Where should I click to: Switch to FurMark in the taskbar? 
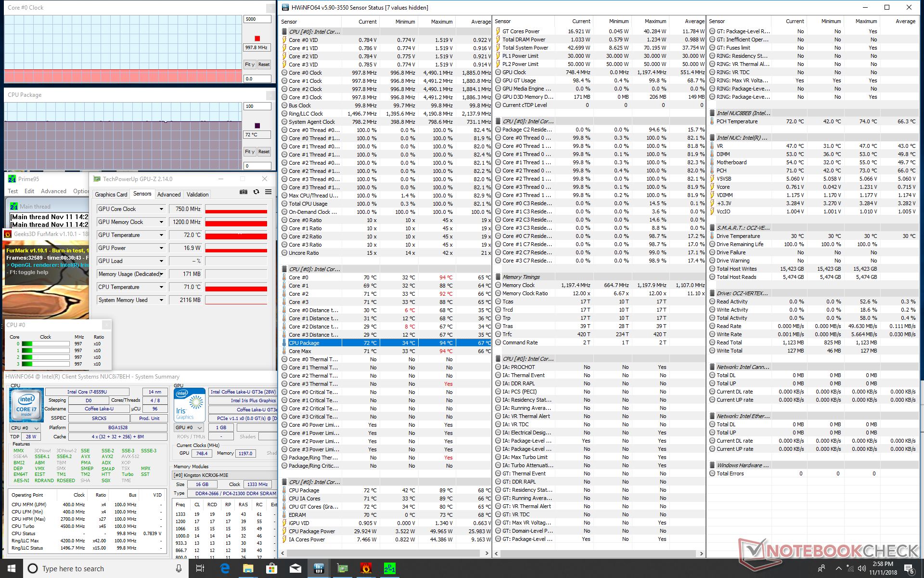(366, 568)
